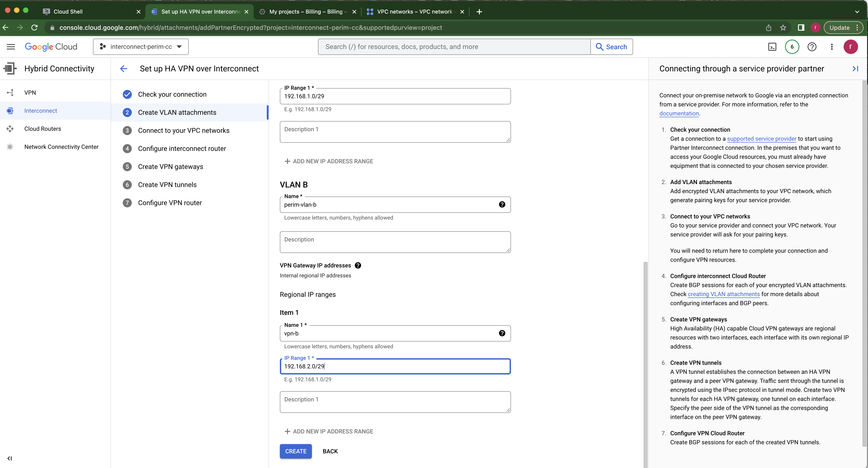The image size is (868, 468).
Task: Click the user profile avatar
Action: [x=851, y=47]
